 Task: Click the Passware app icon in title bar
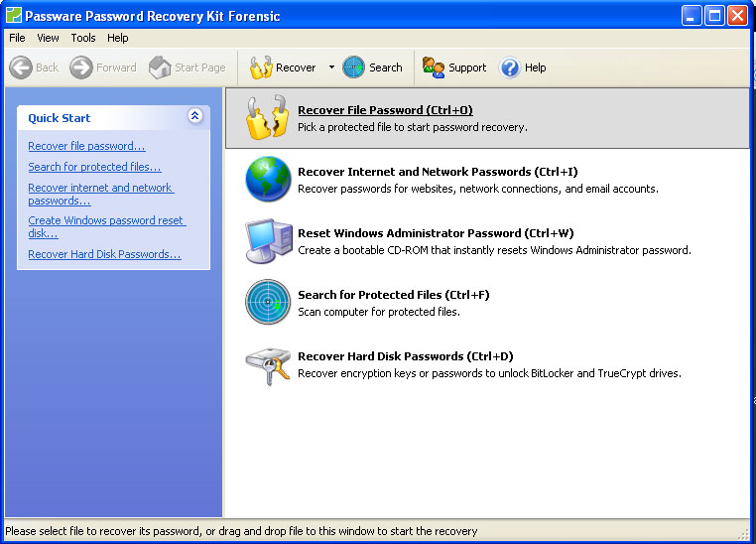pyautogui.click(x=14, y=15)
